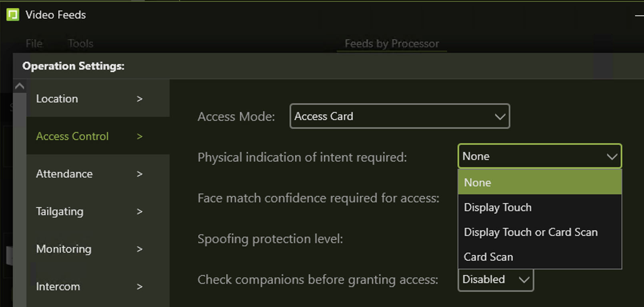The width and height of the screenshot is (644, 307).
Task: Open the File menu
Action: pos(34,44)
